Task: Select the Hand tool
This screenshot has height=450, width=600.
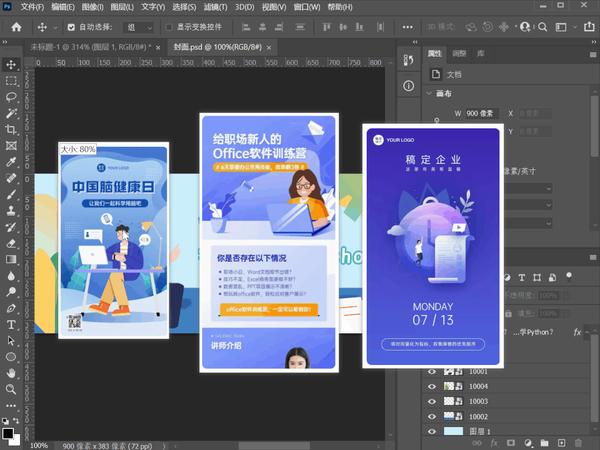Action: click(x=11, y=372)
